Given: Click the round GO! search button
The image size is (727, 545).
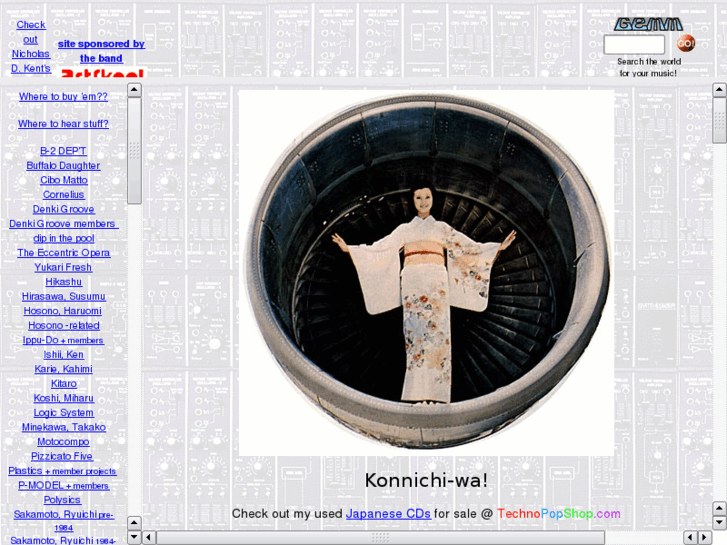Looking at the screenshot, I should pos(685,44).
